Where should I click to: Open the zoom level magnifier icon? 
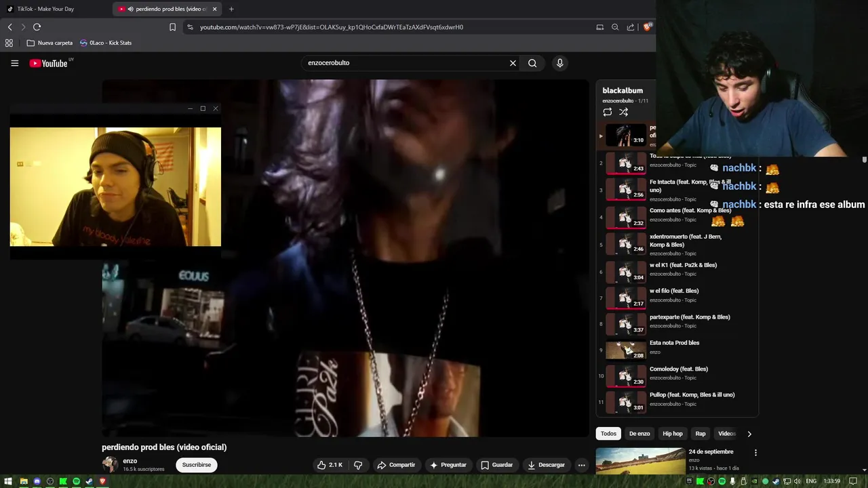pyautogui.click(x=615, y=27)
